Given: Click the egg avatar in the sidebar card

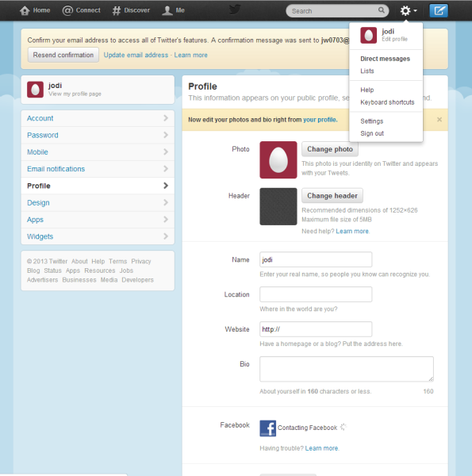Looking at the screenshot, I should point(35,90).
